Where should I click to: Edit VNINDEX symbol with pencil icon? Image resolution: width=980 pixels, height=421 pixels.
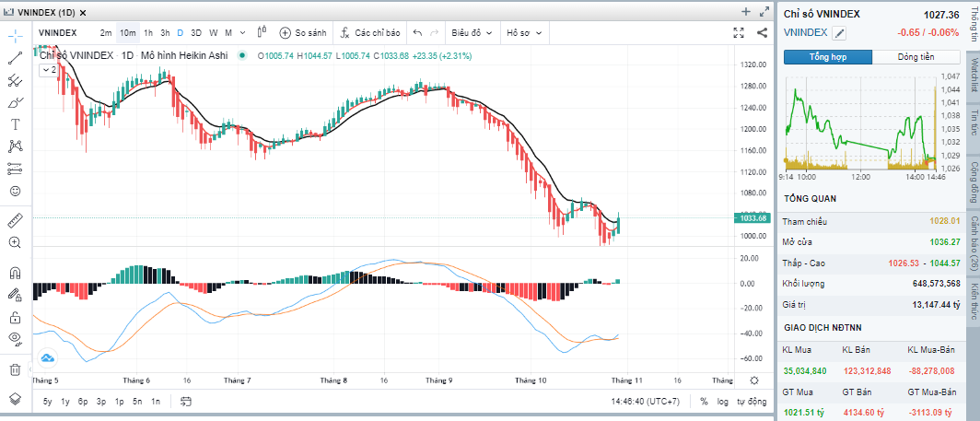coord(839,33)
